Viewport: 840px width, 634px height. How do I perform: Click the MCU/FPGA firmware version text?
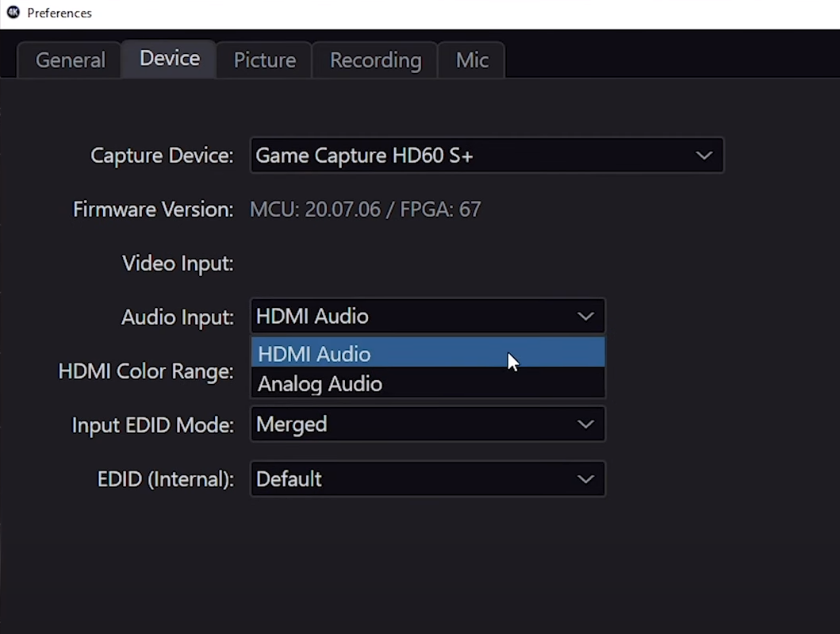tap(365, 209)
